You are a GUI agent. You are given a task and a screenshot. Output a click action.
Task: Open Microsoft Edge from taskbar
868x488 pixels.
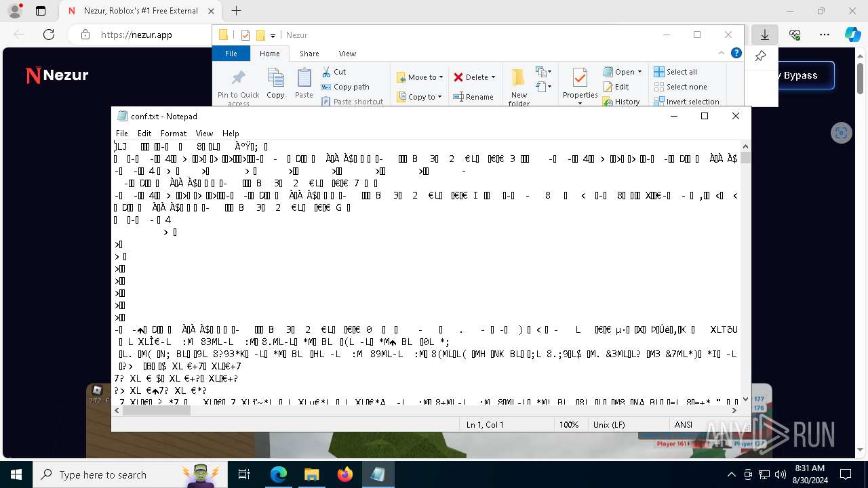click(279, 474)
